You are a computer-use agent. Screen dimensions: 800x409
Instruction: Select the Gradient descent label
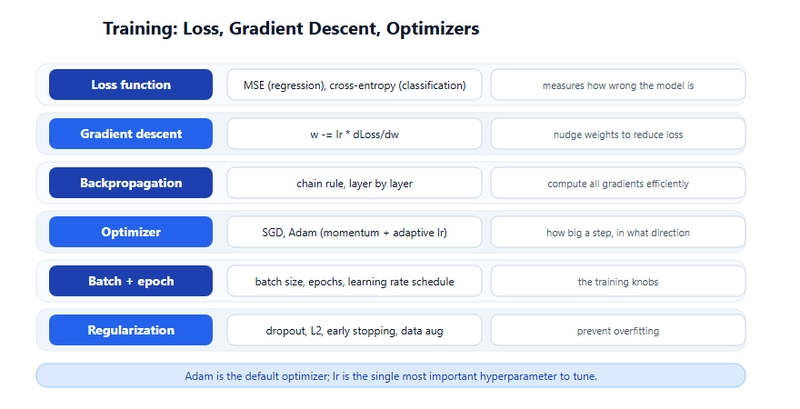[131, 134]
